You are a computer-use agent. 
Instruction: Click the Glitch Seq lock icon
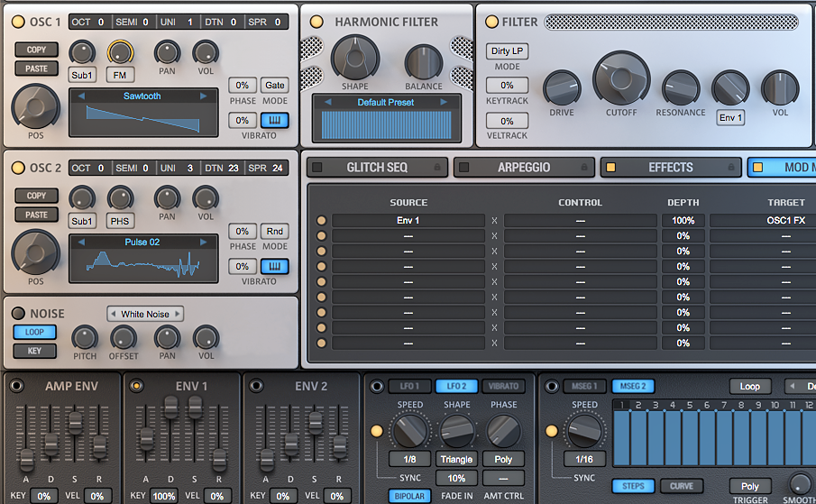(437, 168)
